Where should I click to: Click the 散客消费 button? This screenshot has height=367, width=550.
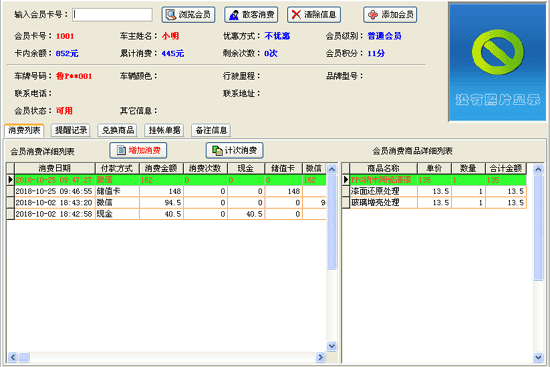251,14
